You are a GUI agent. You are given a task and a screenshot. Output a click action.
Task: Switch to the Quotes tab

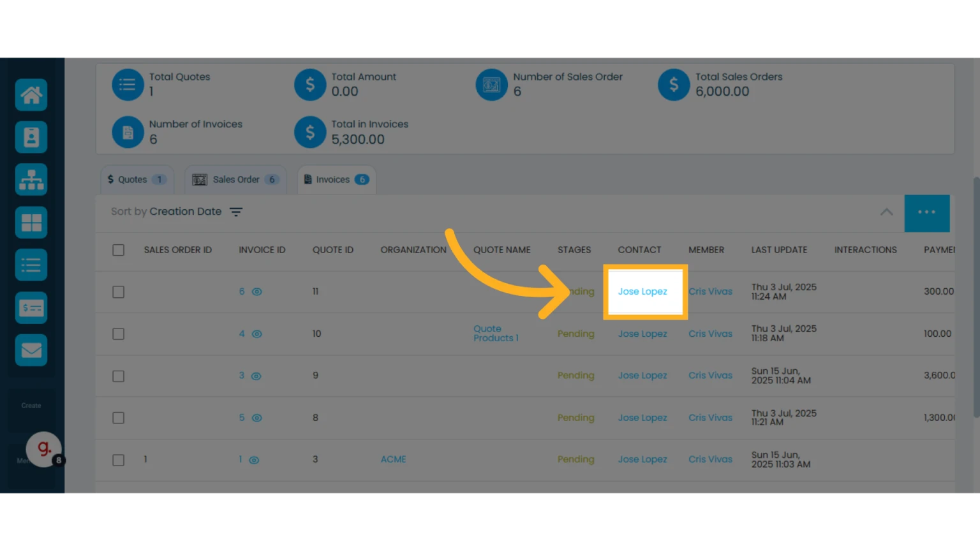tap(137, 180)
